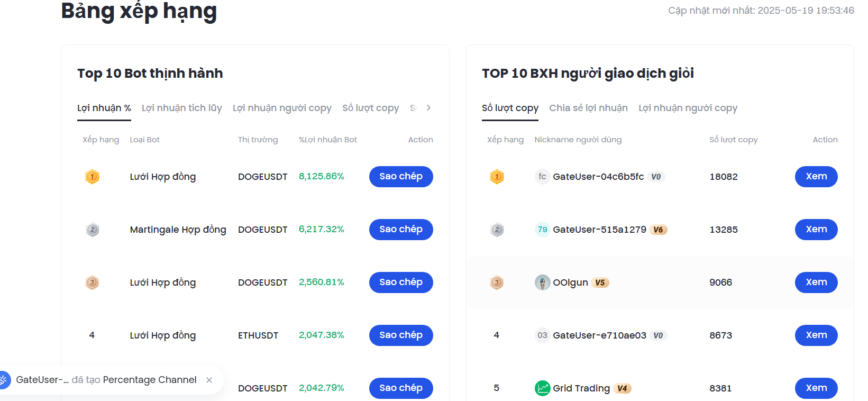The image size is (868, 401).
Task: Open the GateUser-e710ae03 nickname link
Action: click(599, 335)
